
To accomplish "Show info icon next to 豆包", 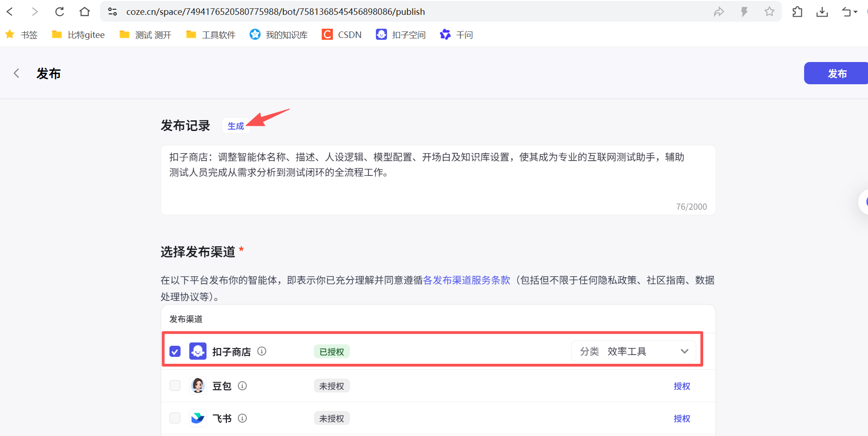I will click(243, 386).
